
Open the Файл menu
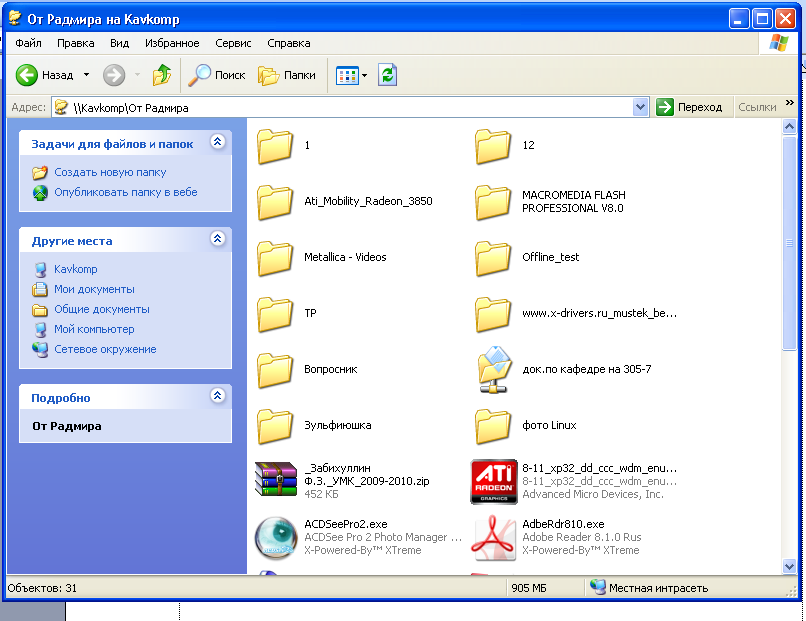click(x=28, y=43)
